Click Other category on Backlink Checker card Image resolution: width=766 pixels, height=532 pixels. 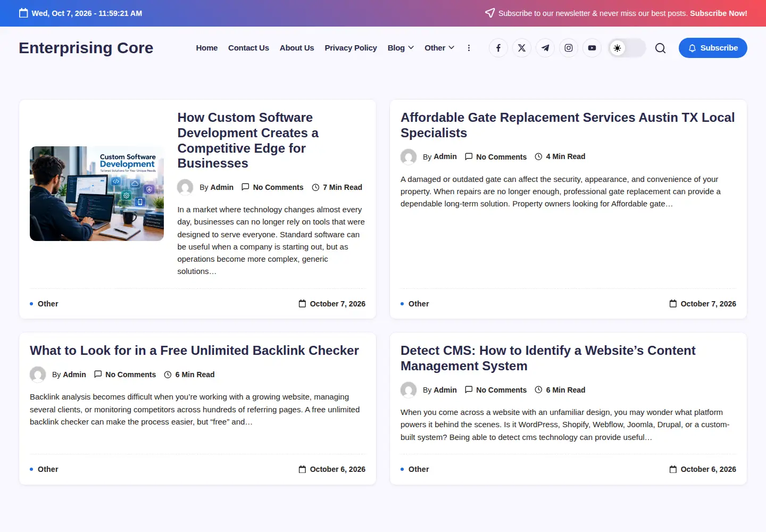pos(48,469)
